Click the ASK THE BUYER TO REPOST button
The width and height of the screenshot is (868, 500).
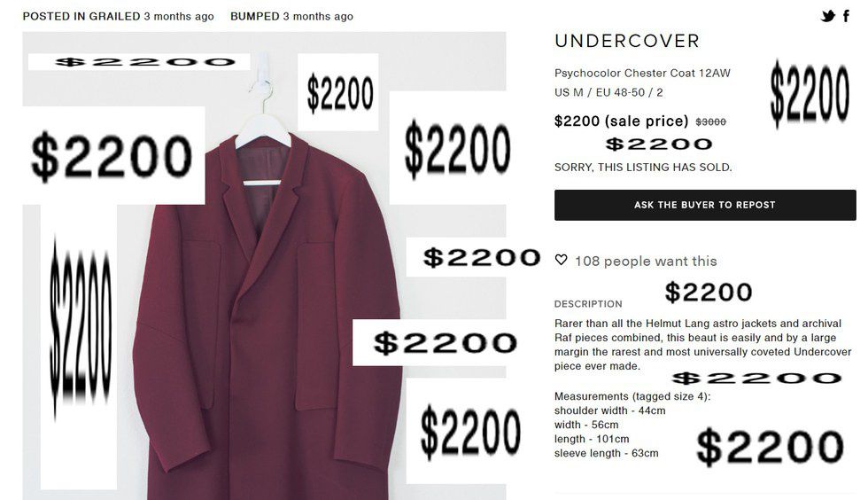coord(705,205)
